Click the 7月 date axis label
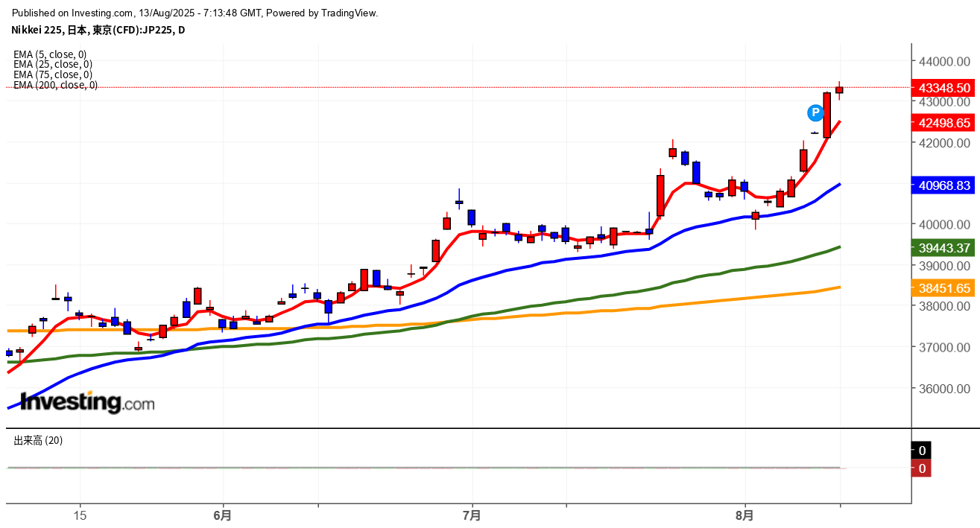 tap(472, 515)
